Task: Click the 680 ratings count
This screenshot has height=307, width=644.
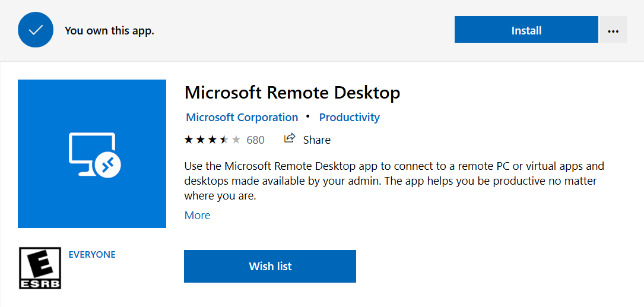Action: click(x=255, y=140)
